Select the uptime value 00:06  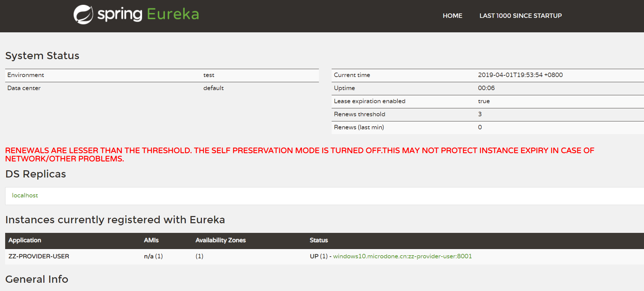[486, 88]
